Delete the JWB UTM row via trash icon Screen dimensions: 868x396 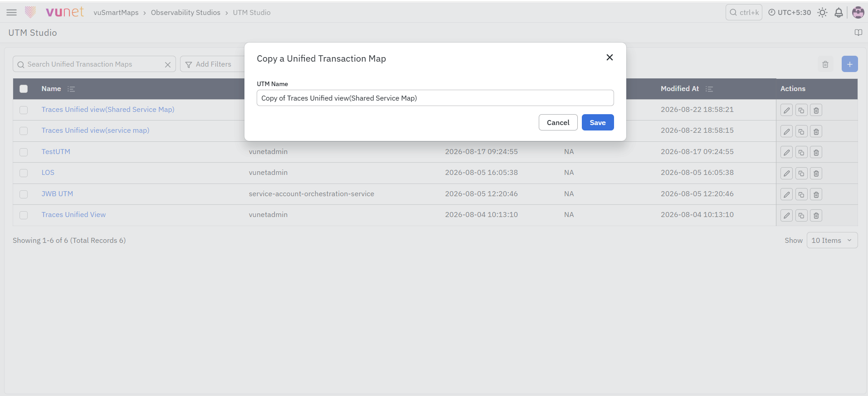(x=816, y=195)
